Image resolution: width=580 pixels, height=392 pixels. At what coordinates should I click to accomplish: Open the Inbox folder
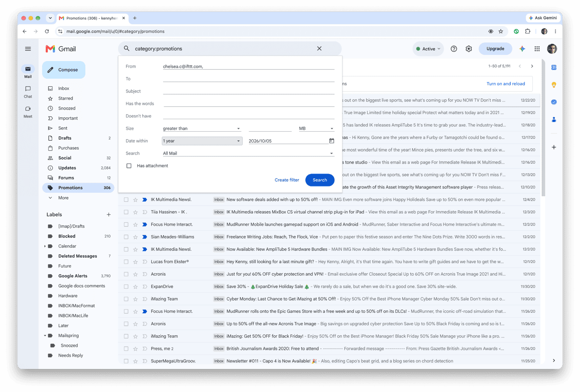(64, 88)
